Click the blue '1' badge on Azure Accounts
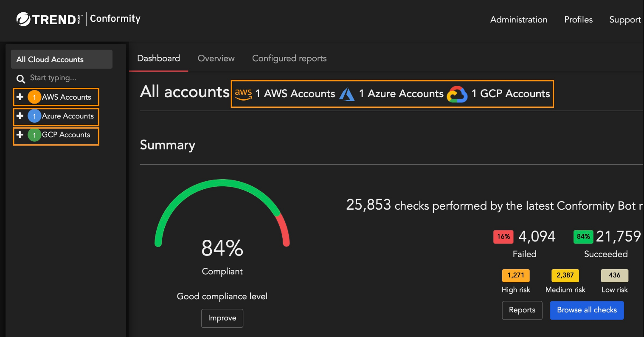The image size is (644, 337). coord(34,116)
